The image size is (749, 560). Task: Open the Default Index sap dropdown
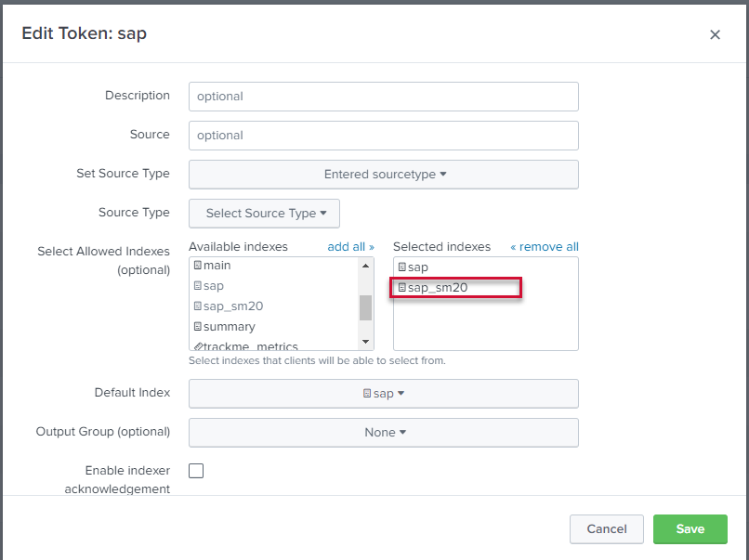[x=383, y=394]
